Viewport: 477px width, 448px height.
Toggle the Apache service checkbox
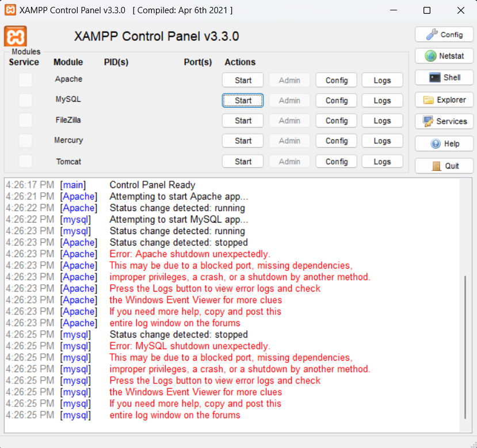point(25,80)
